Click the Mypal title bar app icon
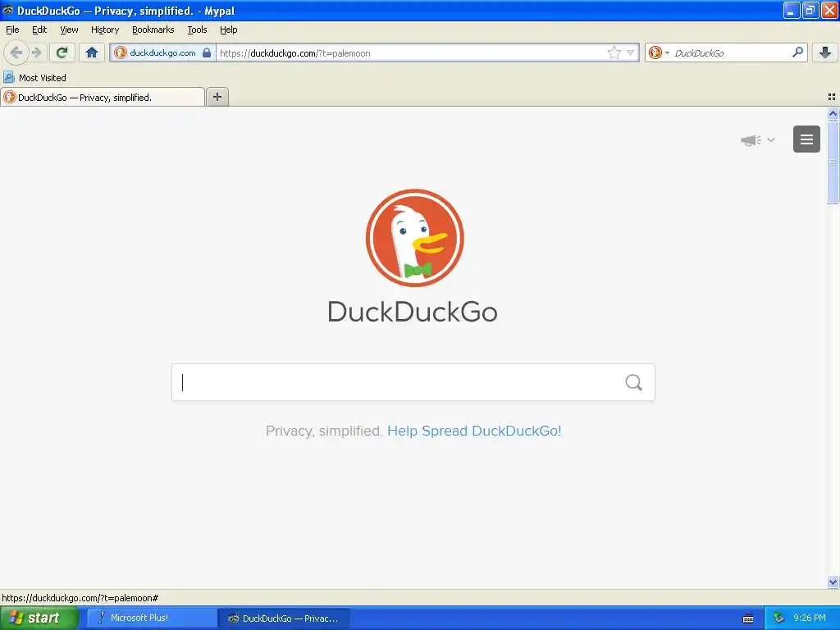Image resolution: width=840 pixels, height=630 pixels. click(8, 10)
